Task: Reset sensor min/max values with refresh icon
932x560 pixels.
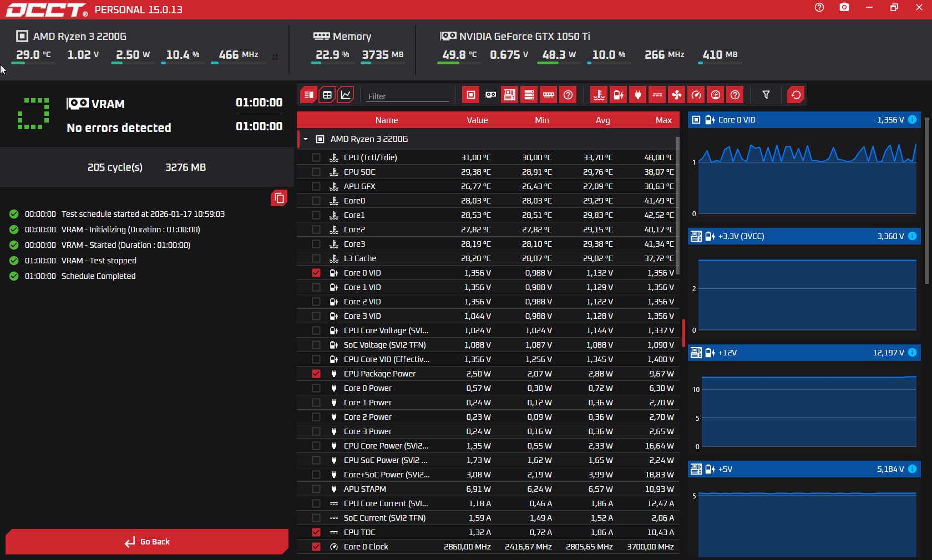Action: point(796,95)
